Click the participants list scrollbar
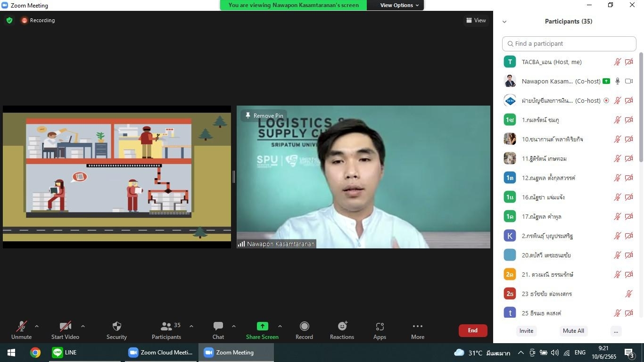Viewport: 644px width, 362px height. [x=641, y=108]
